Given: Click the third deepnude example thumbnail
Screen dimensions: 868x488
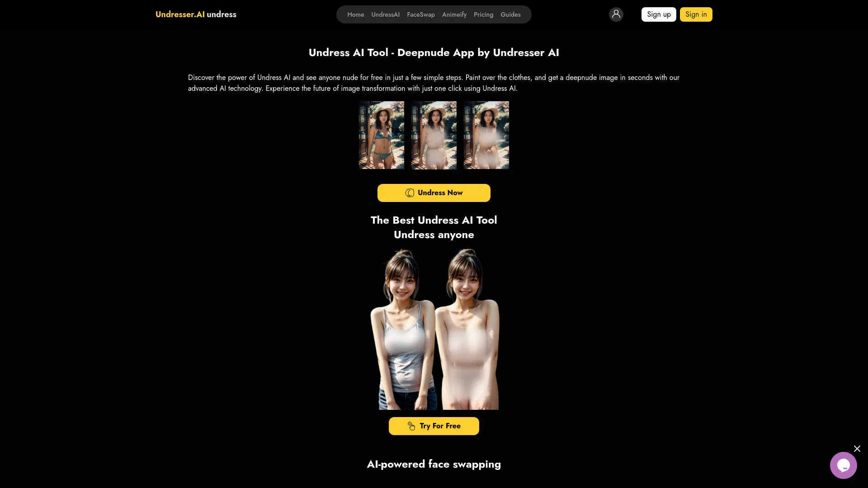Looking at the screenshot, I should [x=486, y=135].
